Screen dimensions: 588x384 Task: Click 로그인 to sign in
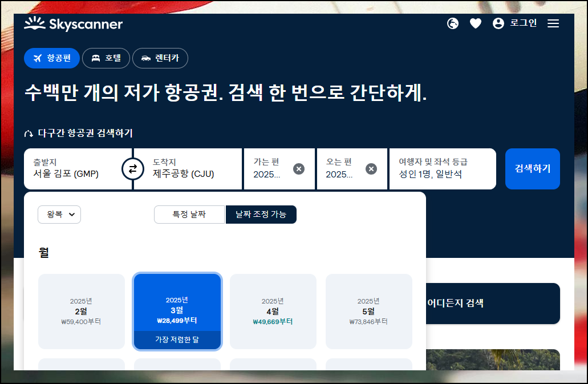coord(524,23)
